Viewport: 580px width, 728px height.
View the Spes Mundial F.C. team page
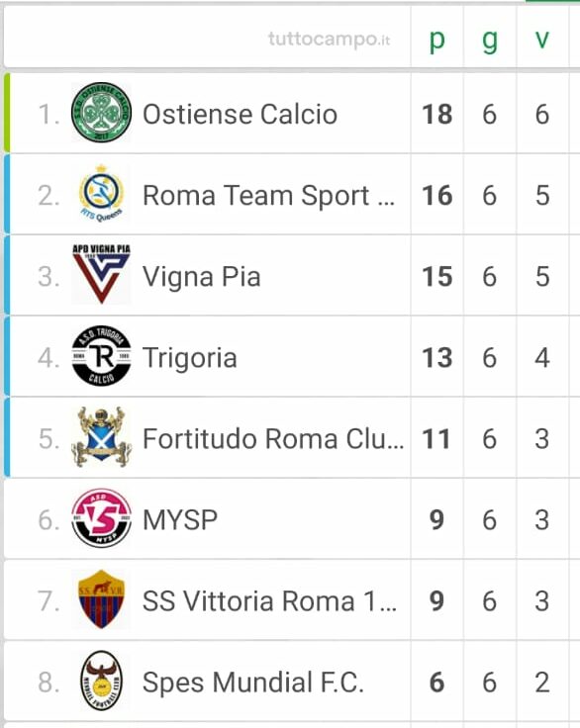pyautogui.click(x=252, y=682)
